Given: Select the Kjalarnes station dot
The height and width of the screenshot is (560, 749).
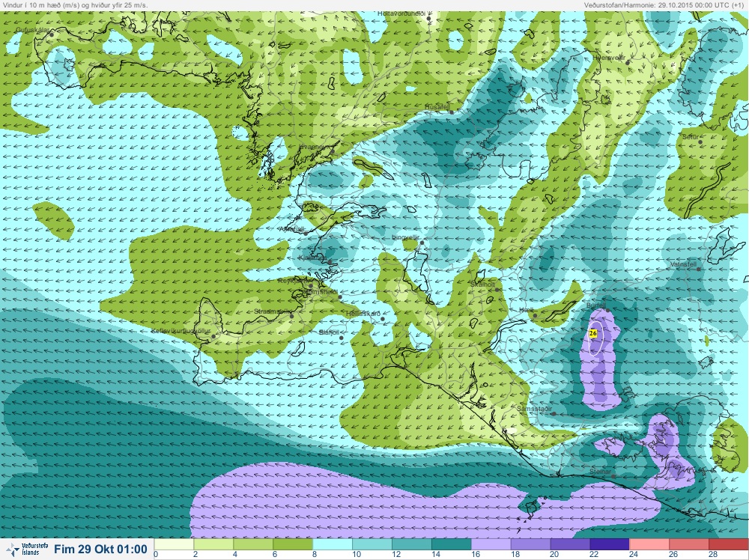Looking at the screenshot, I should pyautogui.click(x=329, y=262).
